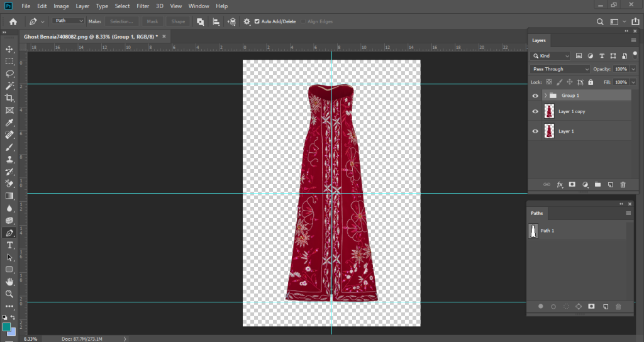Open the Path mode dropdown

click(x=69, y=21)
